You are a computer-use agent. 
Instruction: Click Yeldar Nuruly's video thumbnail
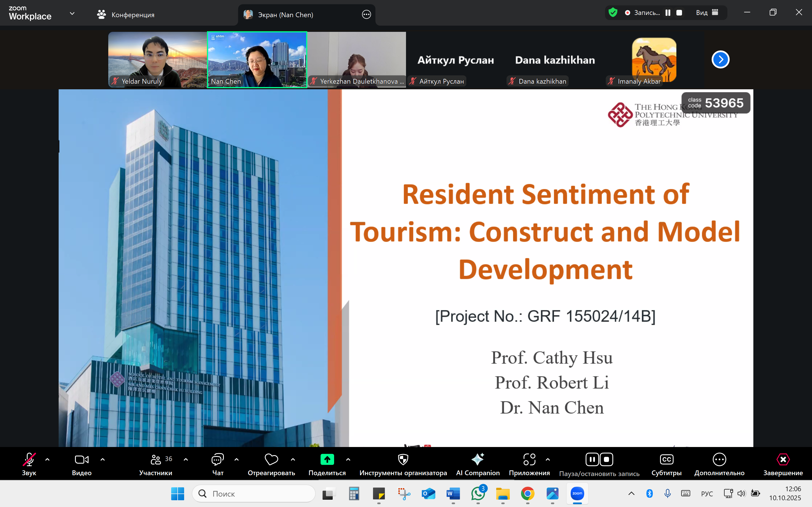157,59
